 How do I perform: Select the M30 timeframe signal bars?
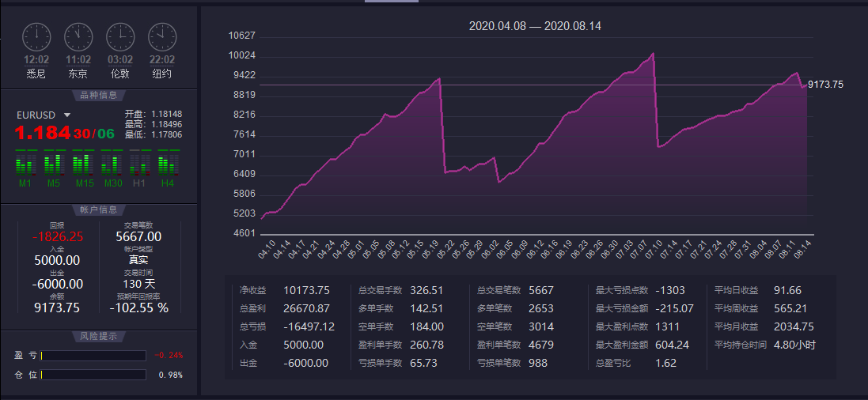coord(112,164)
